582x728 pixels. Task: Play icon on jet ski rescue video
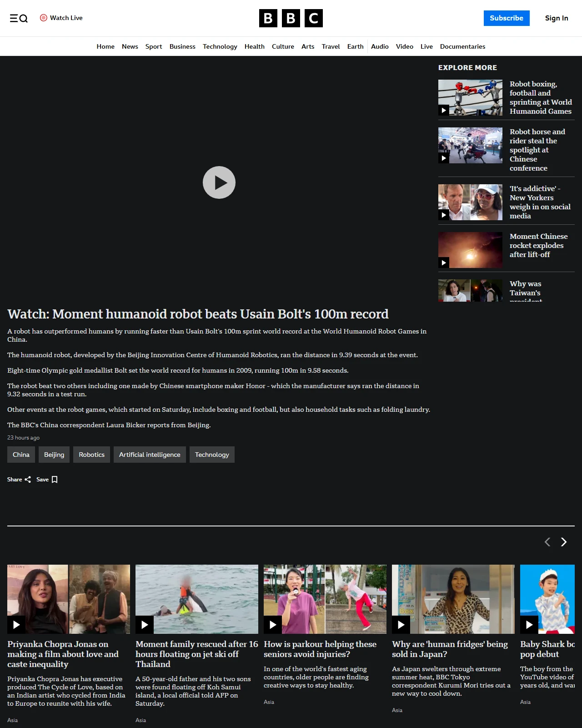click(x=145, y=625)
